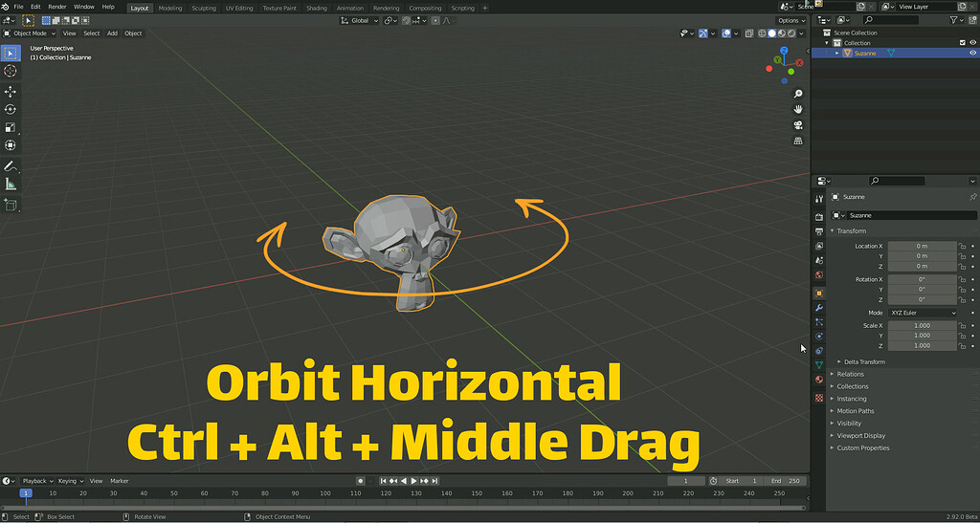This screenshot has height=523, width=980.
Task: Click the Blender logo menu icon
Action: 6,7
